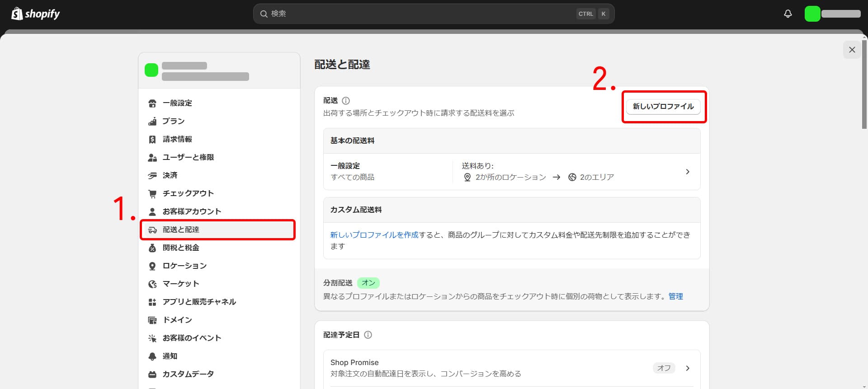Click the 管理 link for split shipping
The width and height of the screenshot is (868, 389).
[x=675, y=296]
